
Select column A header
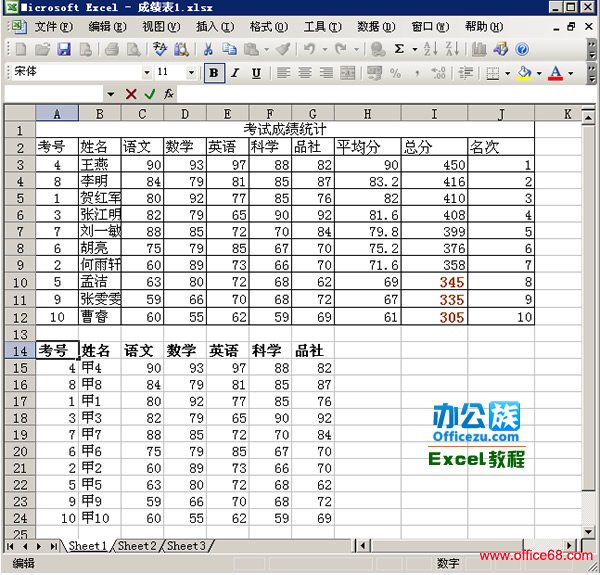57,114
